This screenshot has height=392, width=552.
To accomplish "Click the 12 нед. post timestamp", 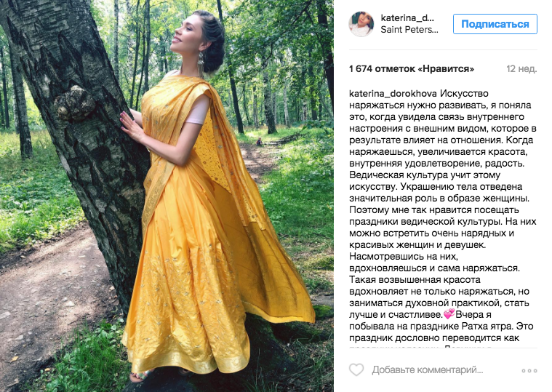I will pyautogui.click(x=521, y=68).
